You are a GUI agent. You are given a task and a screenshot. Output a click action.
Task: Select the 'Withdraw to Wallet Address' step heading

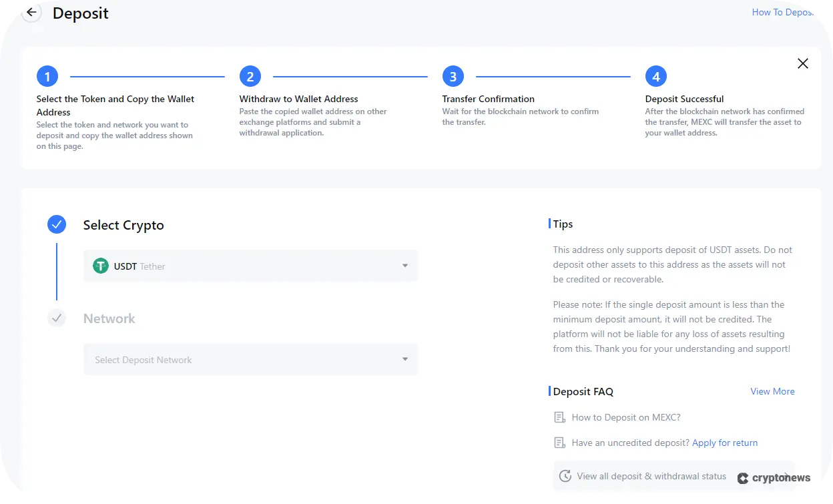pyautogui.click(x=299, y=99)
